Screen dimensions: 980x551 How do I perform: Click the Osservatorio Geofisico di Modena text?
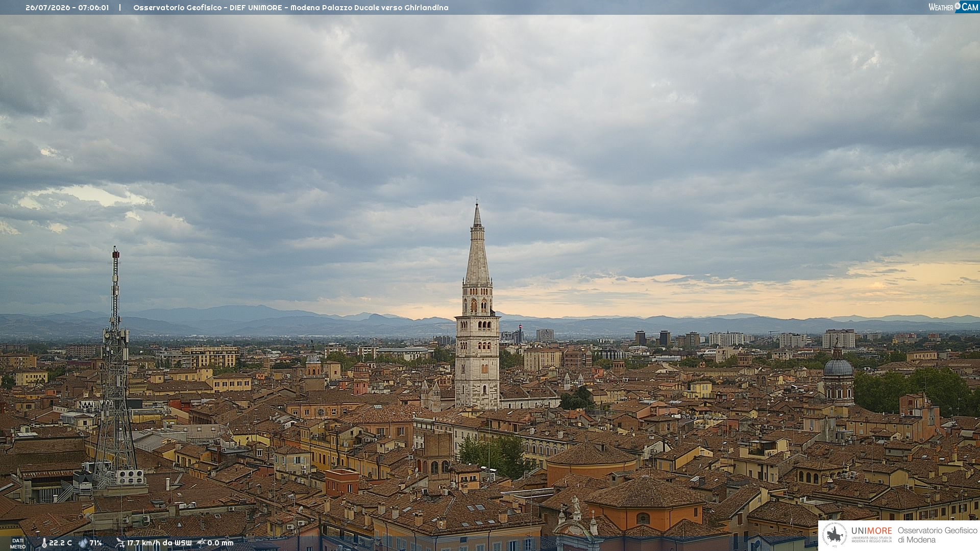pyautogui.click(x=937, y=535)
